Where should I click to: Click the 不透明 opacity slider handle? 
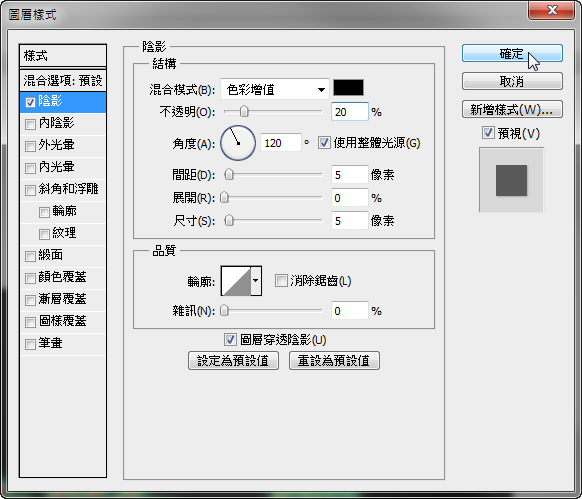(244, 111)
